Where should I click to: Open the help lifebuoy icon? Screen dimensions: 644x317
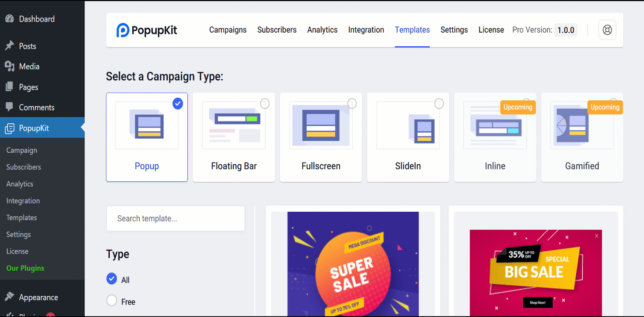pyautogui.click(x=607, y=30)
